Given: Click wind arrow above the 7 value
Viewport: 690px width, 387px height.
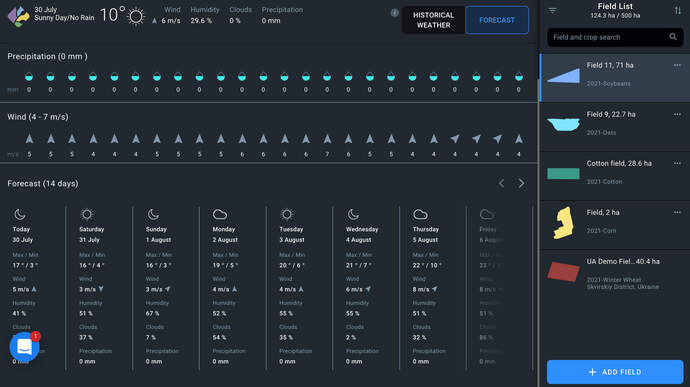Looking at the screenshot, I should click(x=327, y=139).
